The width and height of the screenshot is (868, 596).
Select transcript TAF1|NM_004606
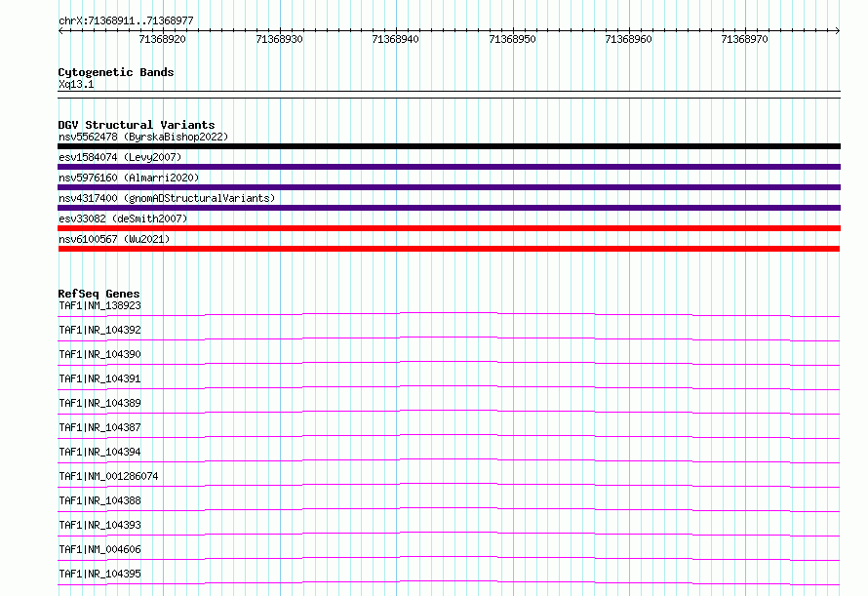[99, 549]
